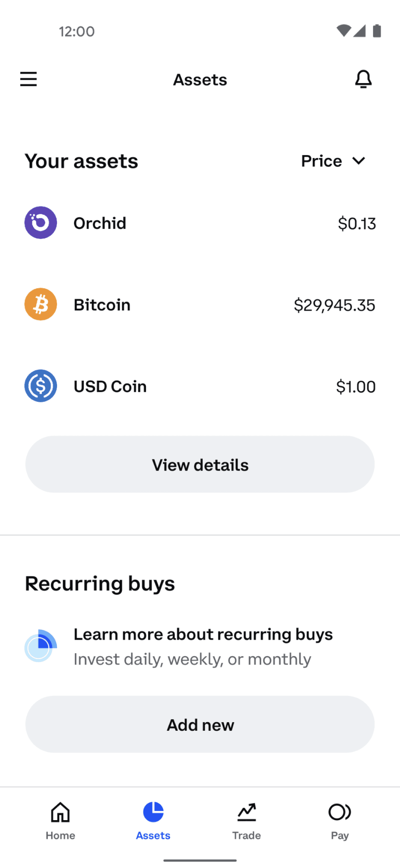The height and width of the screenshot is (868, 400).
Task: Tap the Home house icon
Action: pyautogui.click(x=60, y=812)
